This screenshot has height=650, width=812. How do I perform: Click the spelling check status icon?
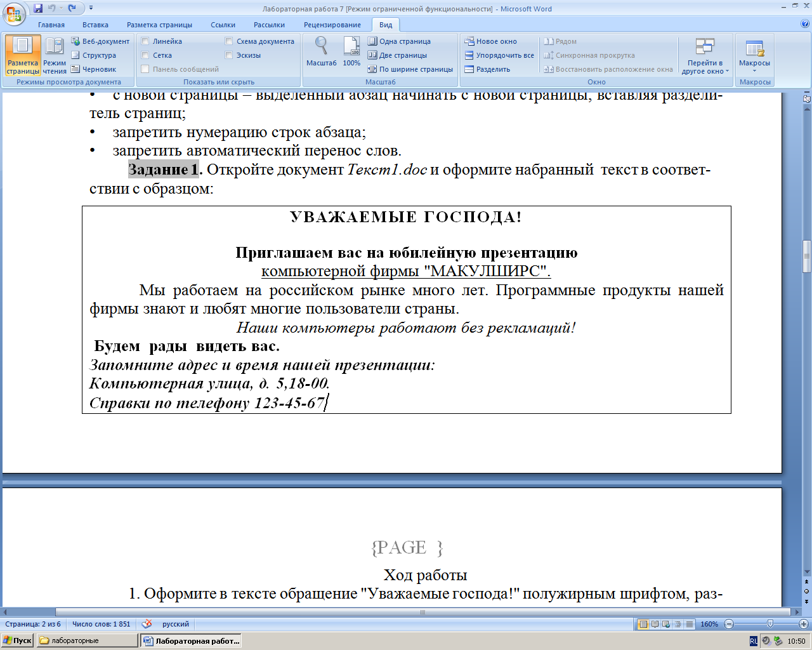(x=147, y=624)
